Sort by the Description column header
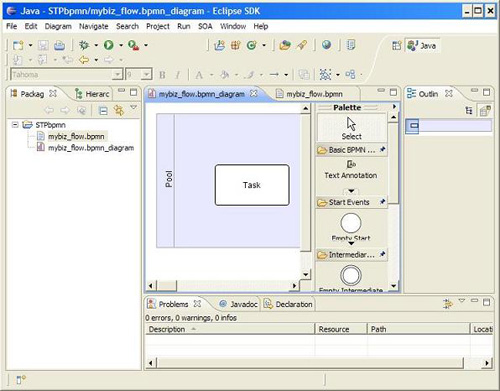Viewport: 500px width, 391px height. tap(230, 329)
